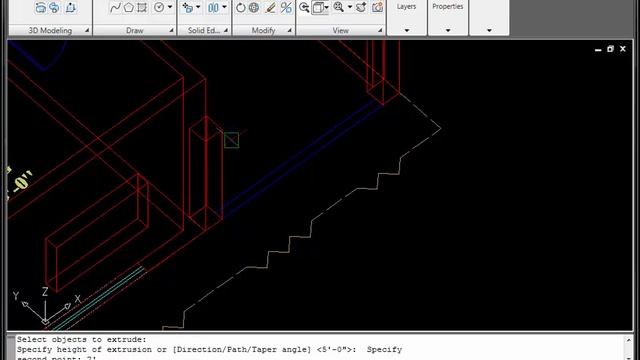The image size is (640, 360).
Task: Click the command window scroll up arrow
Action: coord(628,340)
